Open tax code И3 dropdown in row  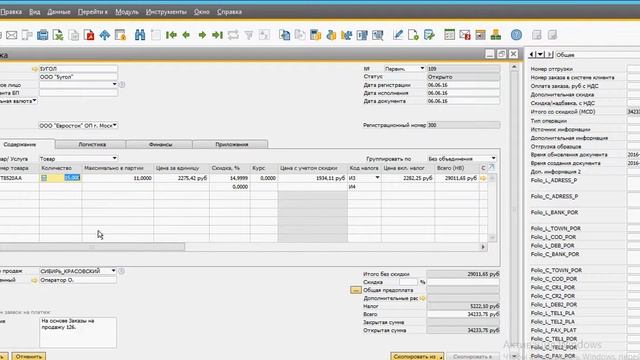pyautogui.click(x=377, y=178)
